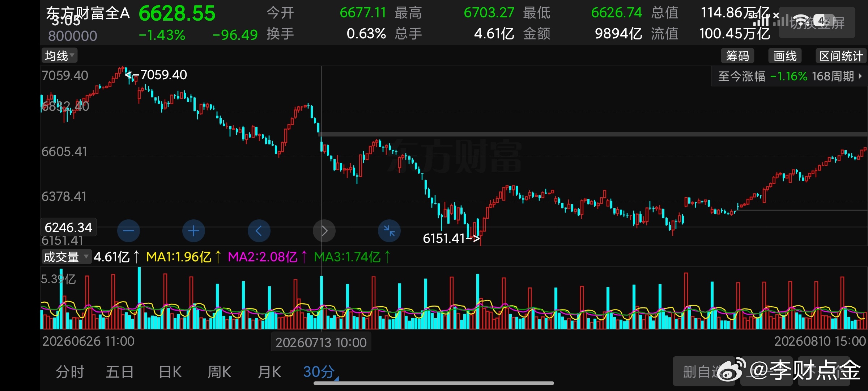The width and height of the screenshot is (868, 391).
Task: Open the 成交量 indicator dropdown
Action: click(x=66, y=257)
